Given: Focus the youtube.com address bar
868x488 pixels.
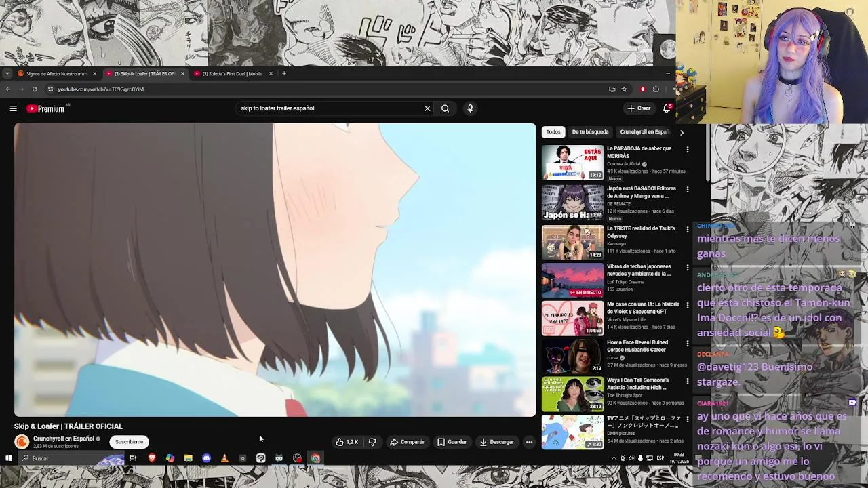Looking at the screenshot, I should point(325,89).
